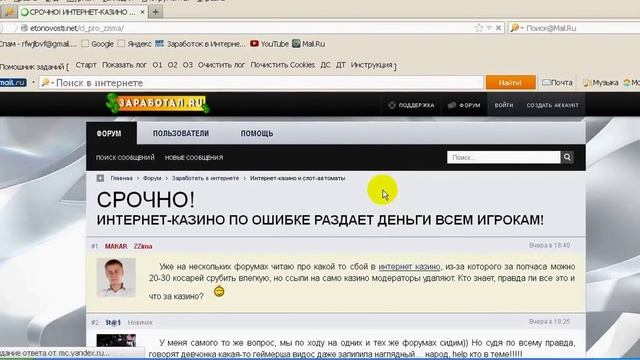Click MAKAR's avatar photo
Screen dimensions: 640x360
tap(116, 278)
